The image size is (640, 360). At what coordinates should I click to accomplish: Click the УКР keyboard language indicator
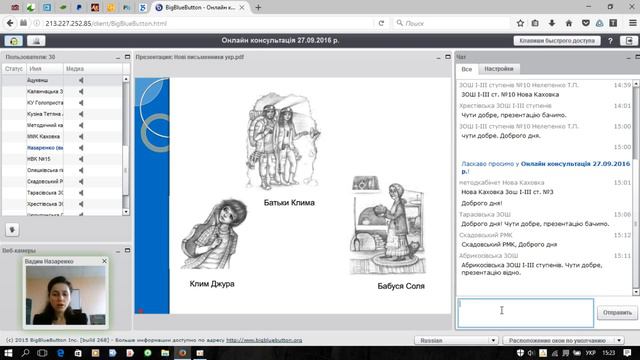point(590,353)
